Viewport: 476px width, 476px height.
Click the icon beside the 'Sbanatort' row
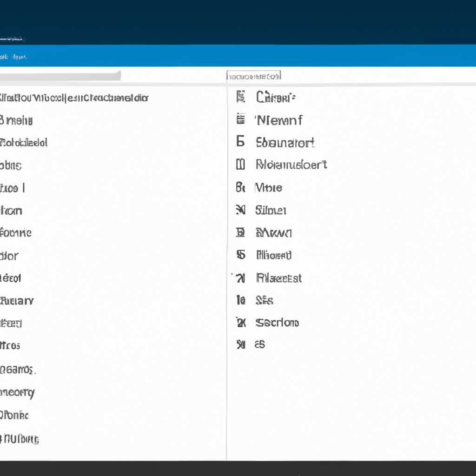pyautogui.click(x=240, y=141)
